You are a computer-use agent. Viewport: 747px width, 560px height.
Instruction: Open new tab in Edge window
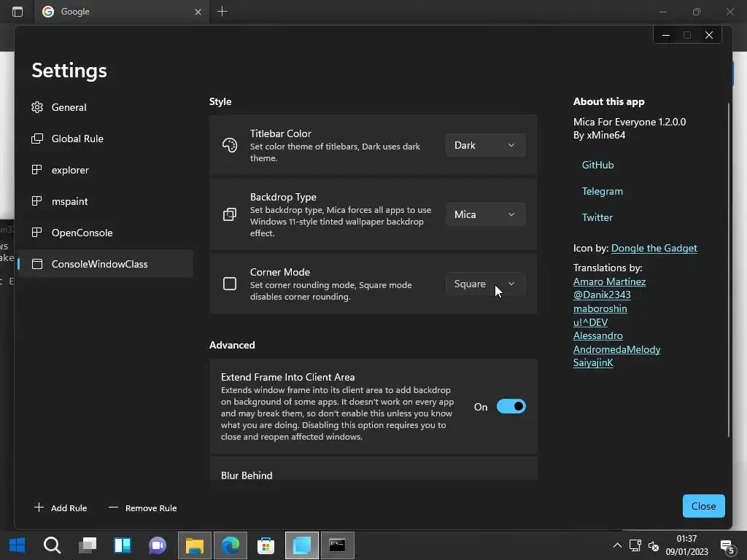point(222,12)
